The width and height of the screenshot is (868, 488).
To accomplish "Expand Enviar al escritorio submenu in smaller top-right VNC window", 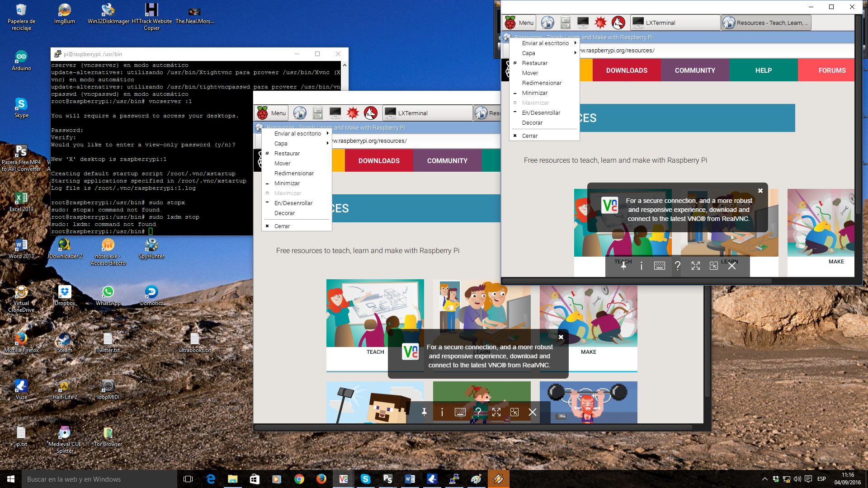I will [x=544, y=43].
